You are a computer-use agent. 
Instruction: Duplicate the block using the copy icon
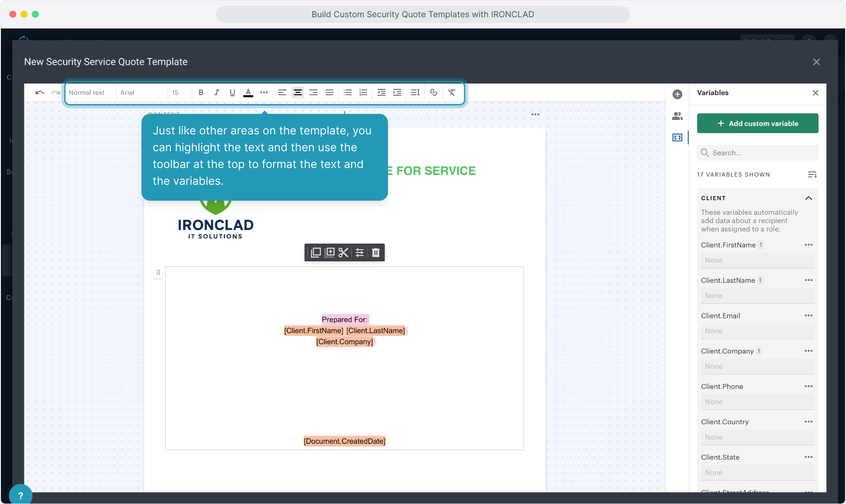[x=316, y=252]
